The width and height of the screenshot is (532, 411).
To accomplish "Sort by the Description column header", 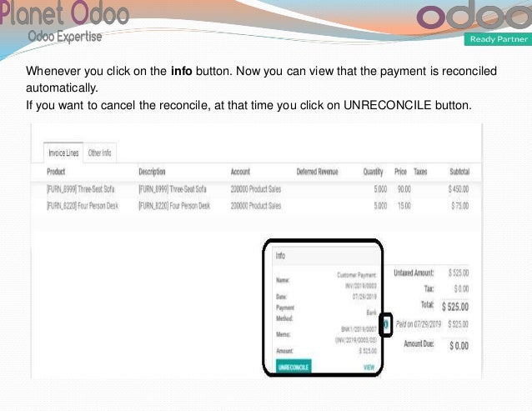I will point(152,172).
